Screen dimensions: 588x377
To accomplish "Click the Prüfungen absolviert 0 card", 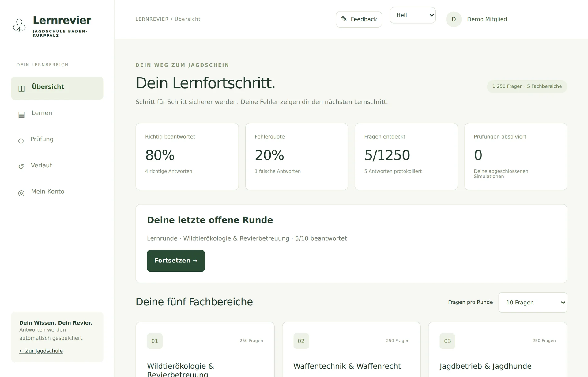I will coord(516,157).
